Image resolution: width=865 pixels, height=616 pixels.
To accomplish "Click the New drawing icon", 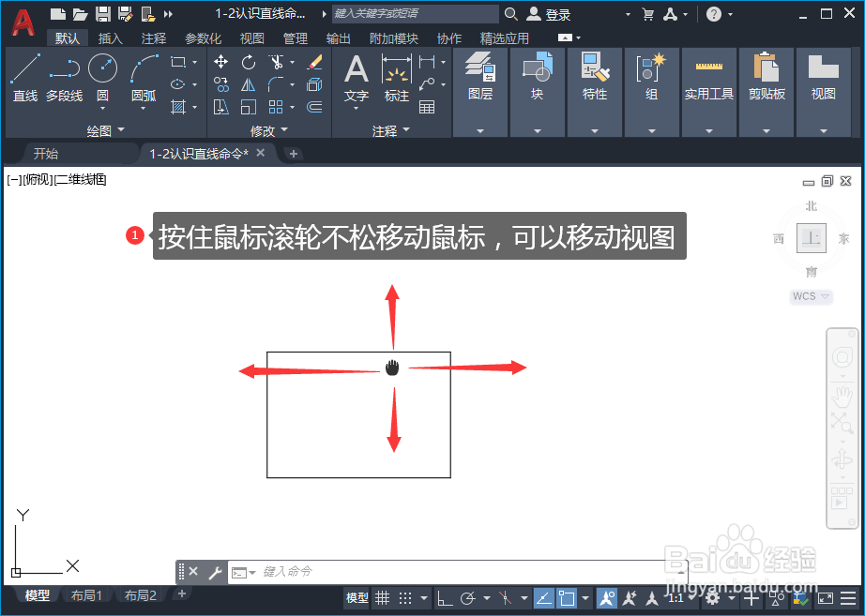I will [x=58, y=14].
